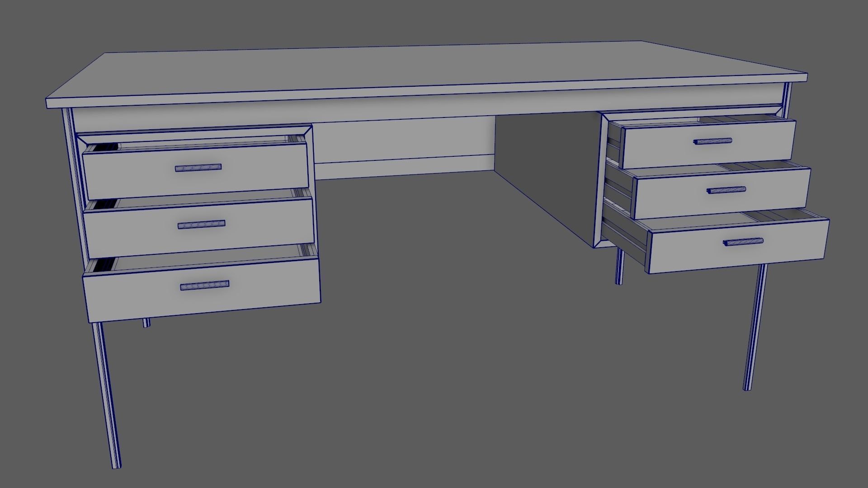The image size is (868, 488).
Task: Select the bottom-right drawer's handle
Action: [744, 242]
